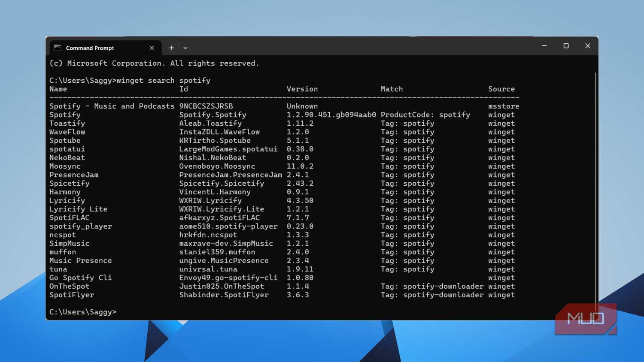The width and height of the screenshot is (644, 362).
Task: Click the Match column header
Action: [392, 89]
